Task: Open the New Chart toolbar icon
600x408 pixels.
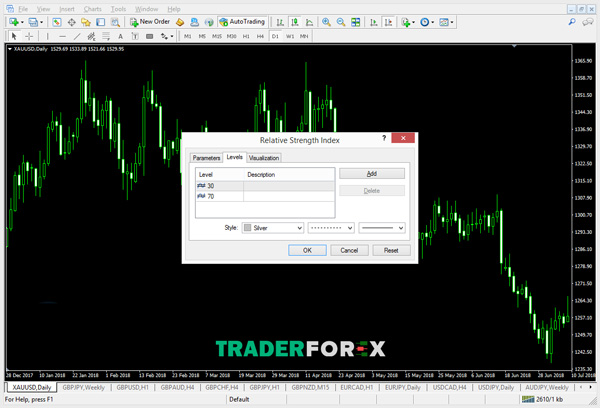Action: point(14,22)
